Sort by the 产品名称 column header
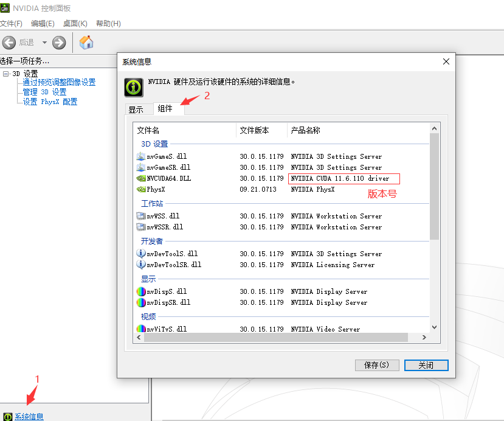Viewport: 504px width, 421px height. pyautogui.click(x=358, y=130)
